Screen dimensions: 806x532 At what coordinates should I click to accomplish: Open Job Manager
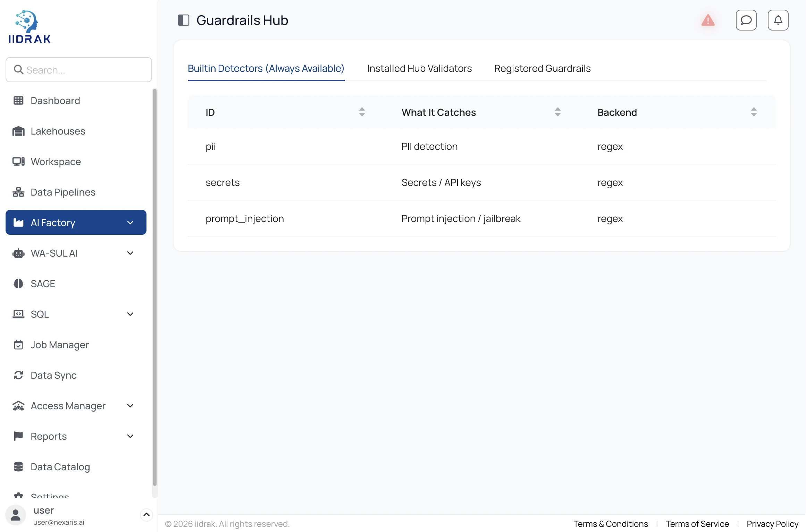point(76,345)
